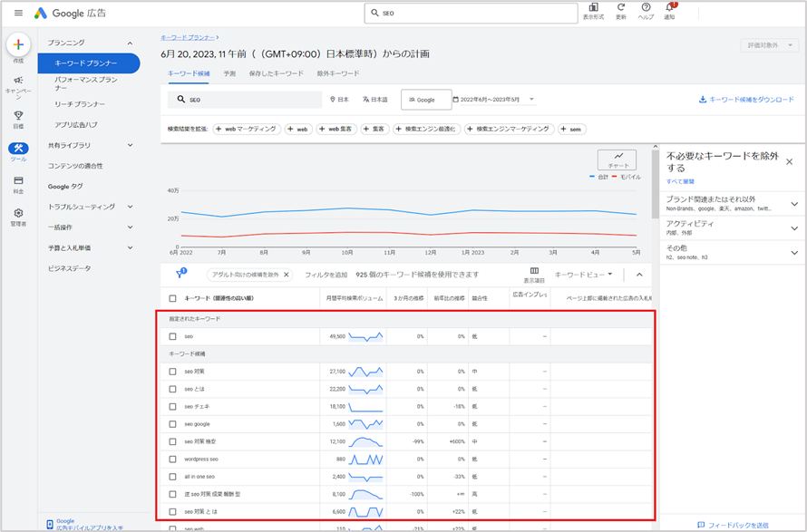Click the display format icon in header
Image resolution: width=807 pixels, height=532 pixels.
coord(593,7)
